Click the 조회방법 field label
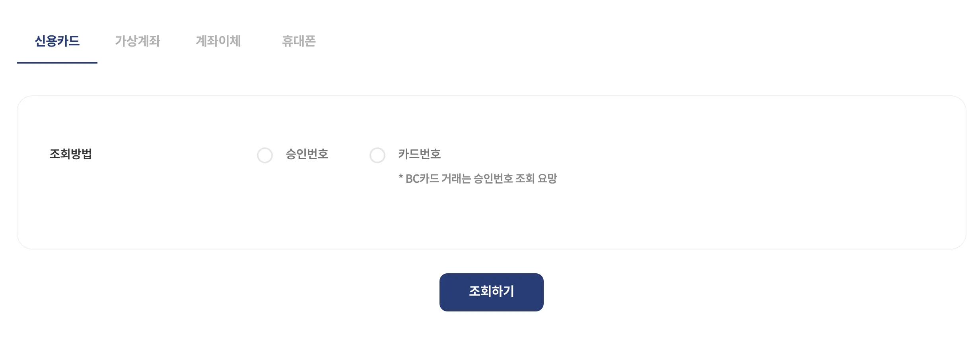 [71, 154]
